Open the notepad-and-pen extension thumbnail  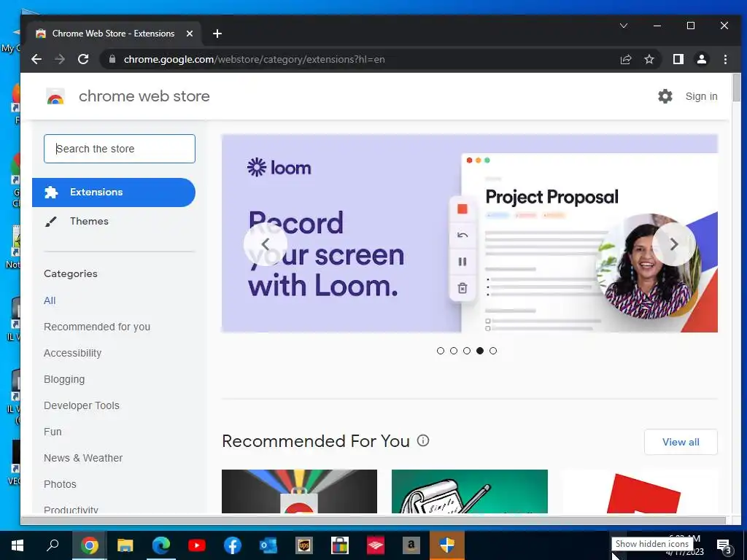click(x=469, y=491)
